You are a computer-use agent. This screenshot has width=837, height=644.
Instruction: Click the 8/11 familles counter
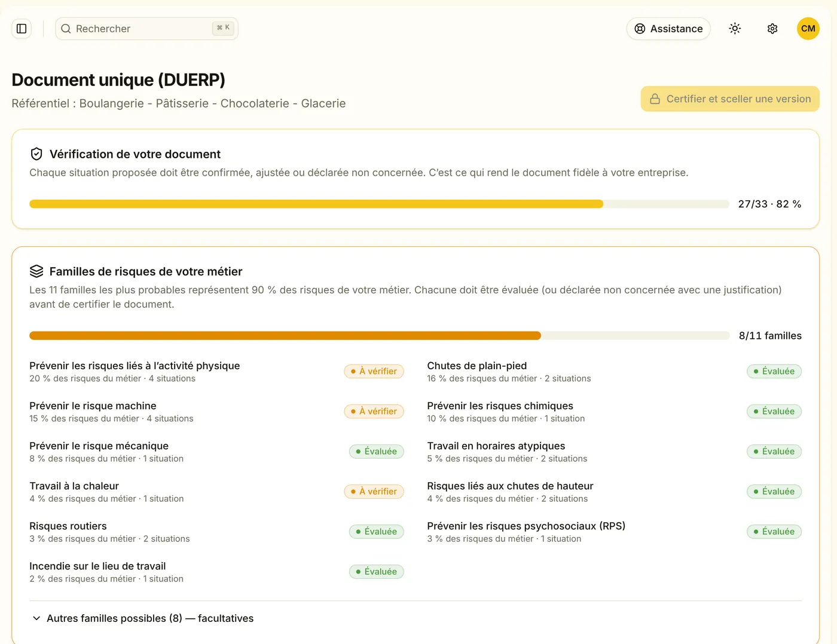point(770,336)
